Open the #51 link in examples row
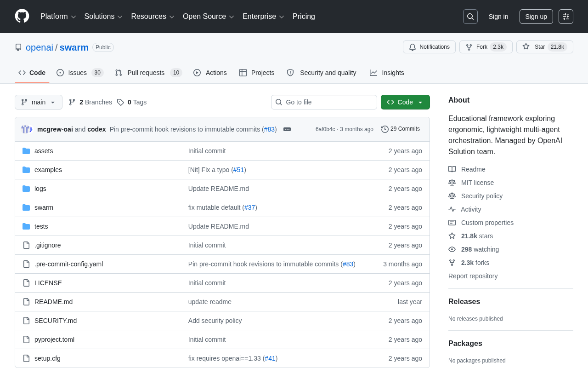The image size is (588, 368). pyautogui.click(x=238, y=170)
